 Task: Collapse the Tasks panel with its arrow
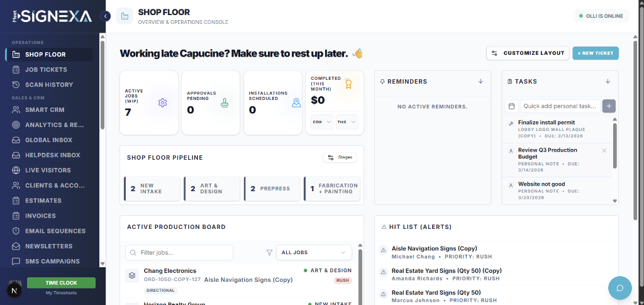click(x=608, y=81)
